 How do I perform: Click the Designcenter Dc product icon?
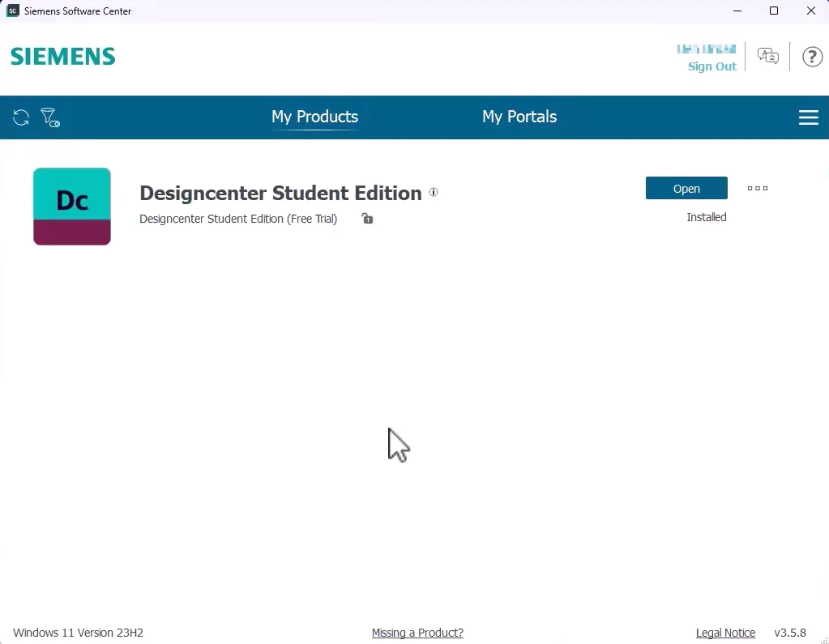(72, 207)
